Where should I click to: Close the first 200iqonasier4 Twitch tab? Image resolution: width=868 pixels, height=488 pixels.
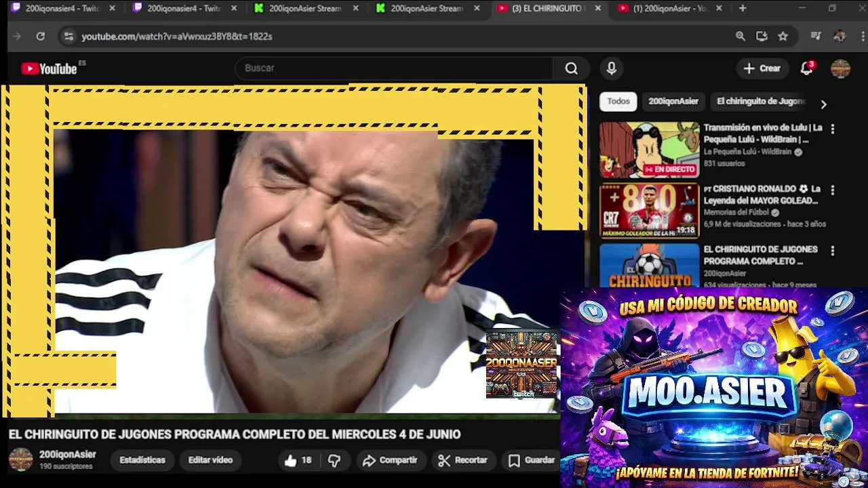[112, 8]
